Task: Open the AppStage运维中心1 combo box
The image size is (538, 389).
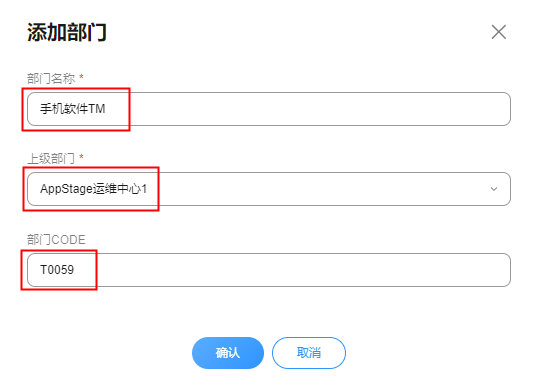Action: 269,189
